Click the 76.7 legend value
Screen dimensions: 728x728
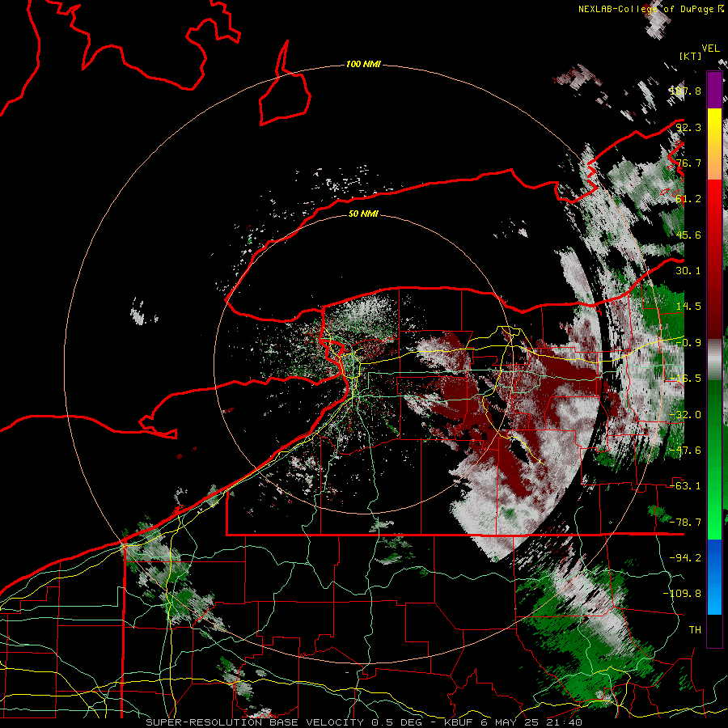tap(688, 163)
